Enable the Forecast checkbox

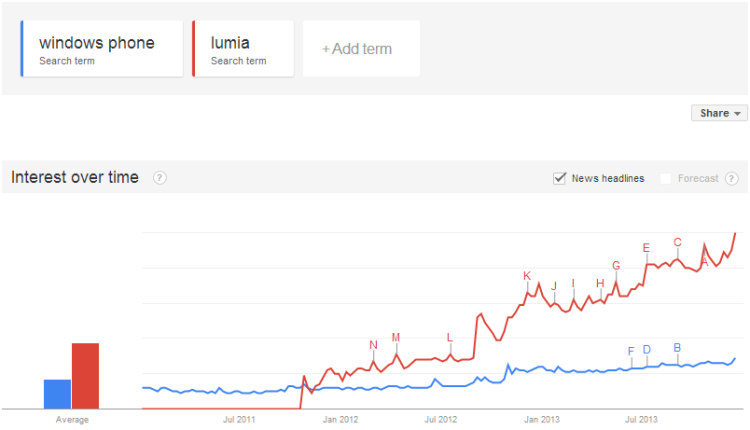(x=665, y=178)
